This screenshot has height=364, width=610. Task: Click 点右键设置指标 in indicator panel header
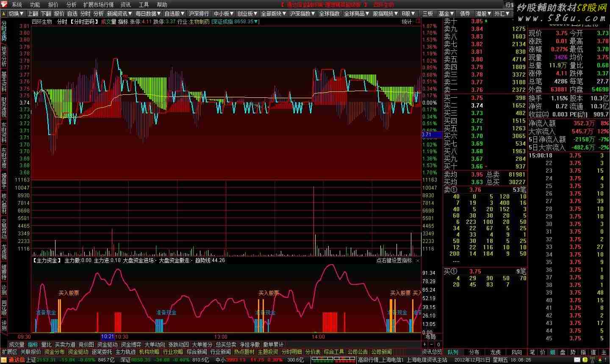pos(394,261)
